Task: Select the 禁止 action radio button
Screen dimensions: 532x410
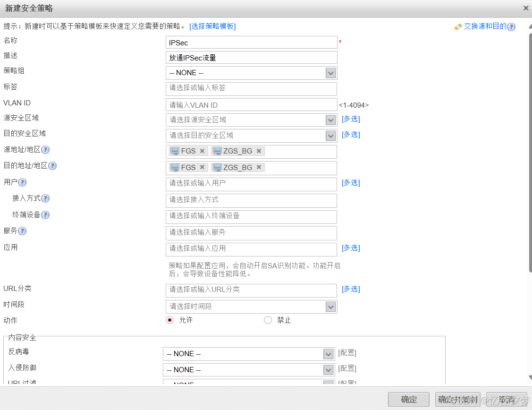Action: (x=268, y=320)
